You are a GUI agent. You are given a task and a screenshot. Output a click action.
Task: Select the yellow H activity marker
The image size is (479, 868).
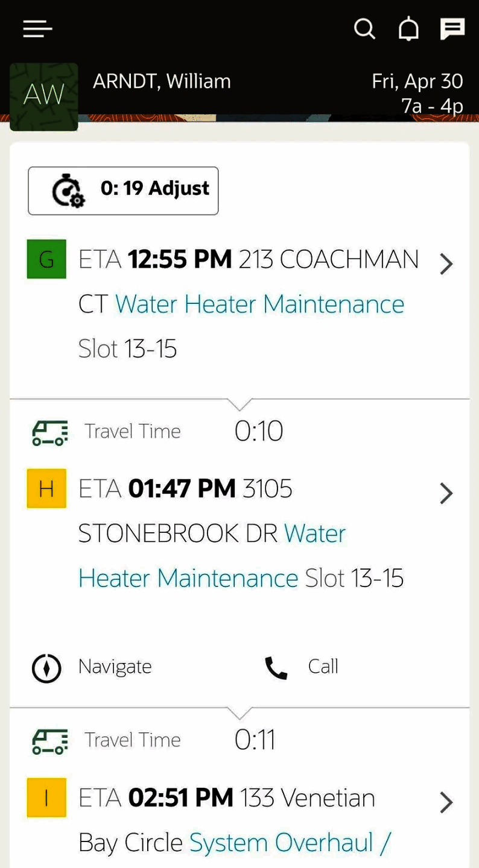pos(46,488)
